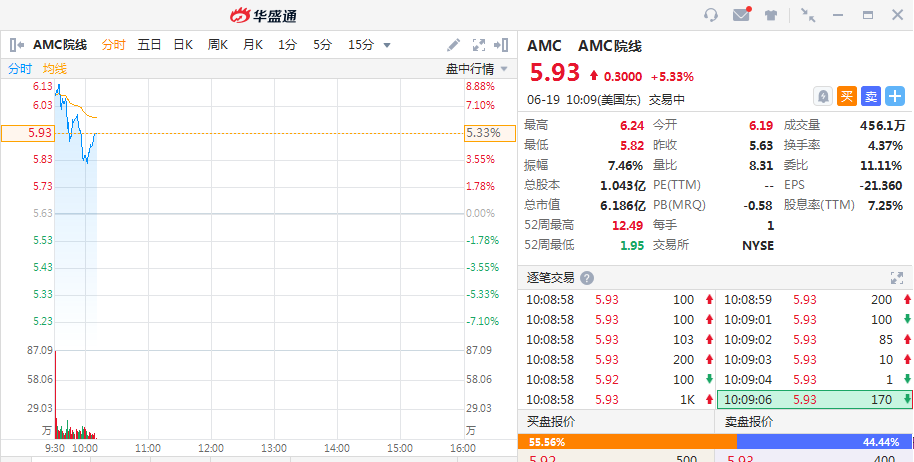
Task: Open the skin theme shirt icon
Action: pos(771,15)
